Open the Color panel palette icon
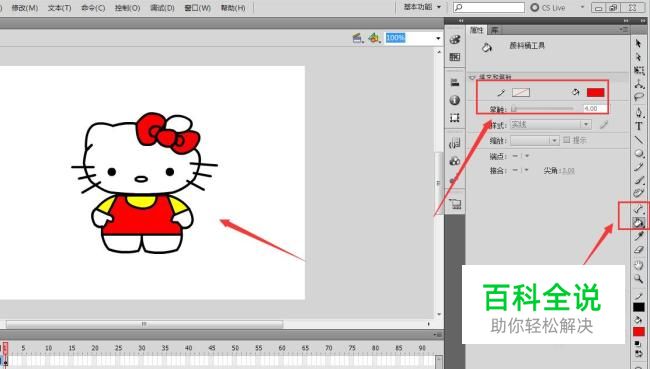Image resolution: width=650 pixels, height=369 pixels. coord(455,39)
